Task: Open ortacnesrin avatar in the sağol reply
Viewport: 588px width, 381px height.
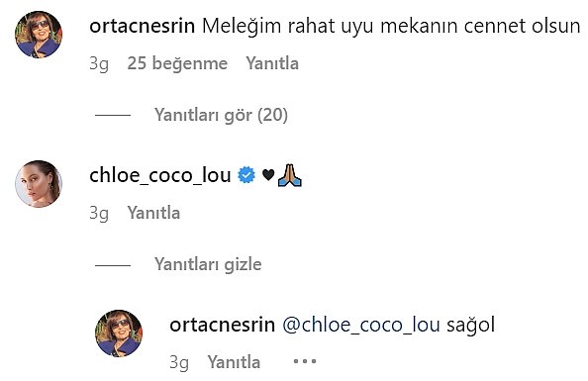Action: (119, 333)
